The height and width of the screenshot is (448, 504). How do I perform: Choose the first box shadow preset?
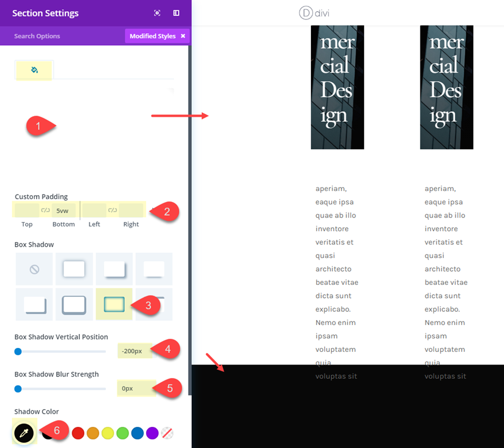[74, 269]
